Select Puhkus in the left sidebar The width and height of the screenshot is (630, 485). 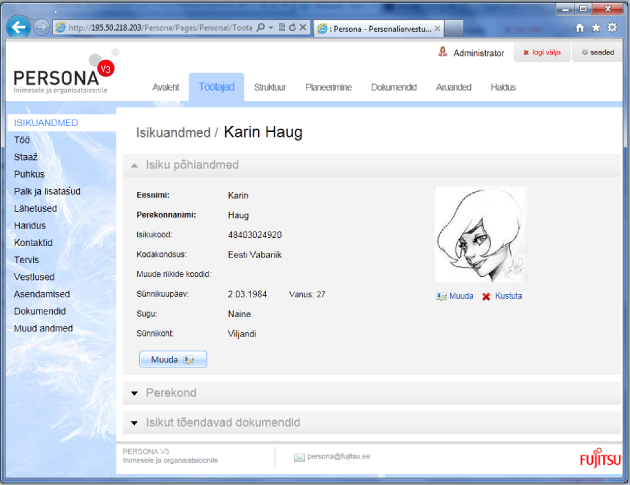pos(29,174)
